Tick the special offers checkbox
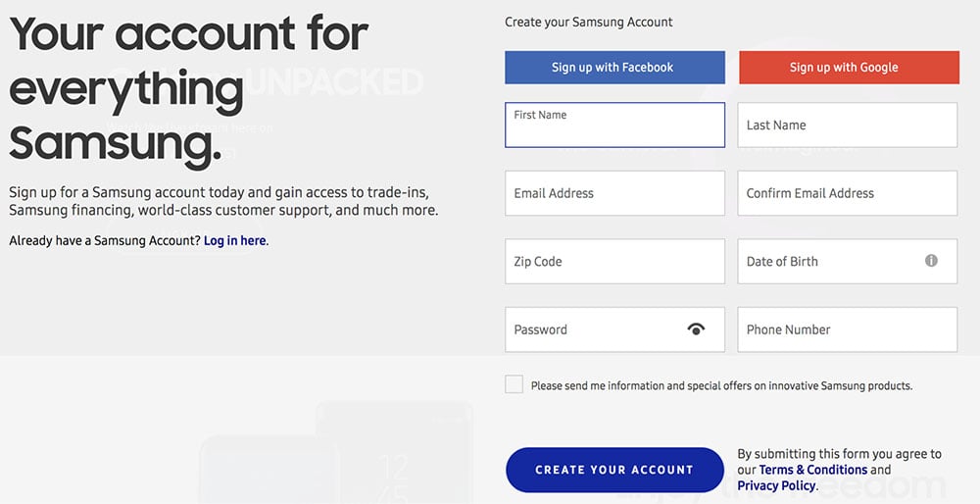Screen dimensions: 980x504 click(x=514, y=384)
